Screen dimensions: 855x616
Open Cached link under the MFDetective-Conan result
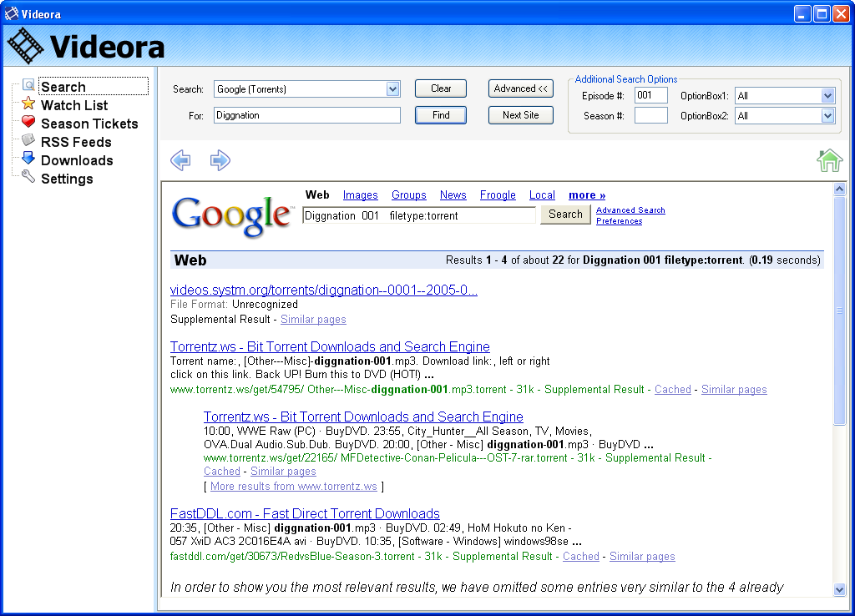[x=222, y=471]
